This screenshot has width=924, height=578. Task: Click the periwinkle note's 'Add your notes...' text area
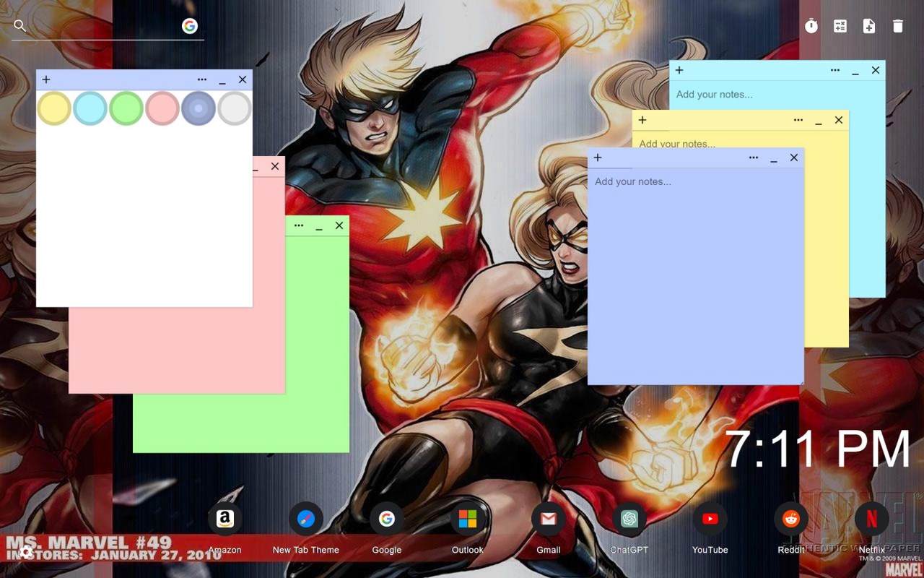click(696, 276)
